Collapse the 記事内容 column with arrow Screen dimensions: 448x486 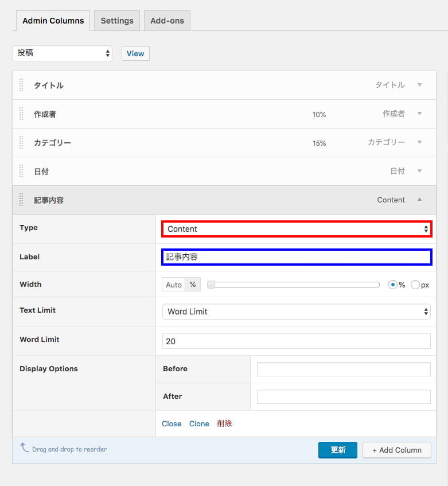pyautogui.click(x=419, y=200)
